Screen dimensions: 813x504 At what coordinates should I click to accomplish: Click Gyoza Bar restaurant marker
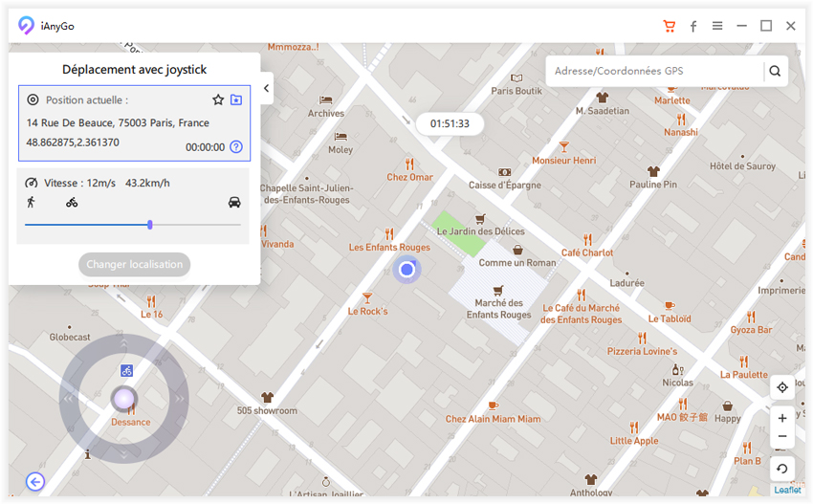point(751,317)
